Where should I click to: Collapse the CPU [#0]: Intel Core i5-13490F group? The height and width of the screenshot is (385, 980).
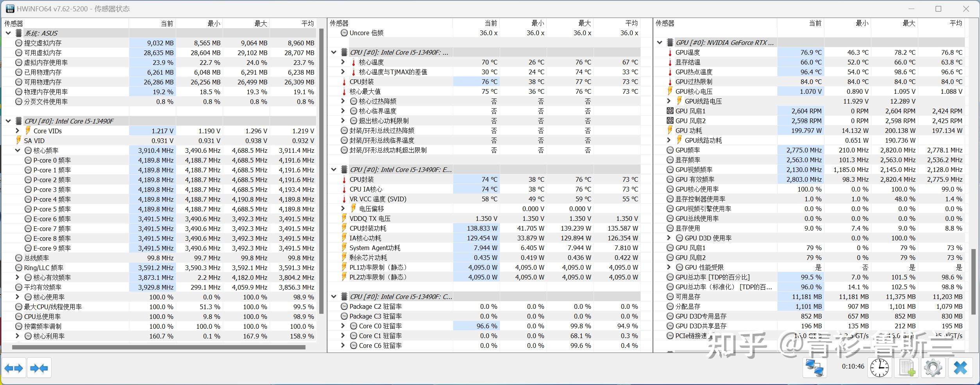click(x=8, y=121)
